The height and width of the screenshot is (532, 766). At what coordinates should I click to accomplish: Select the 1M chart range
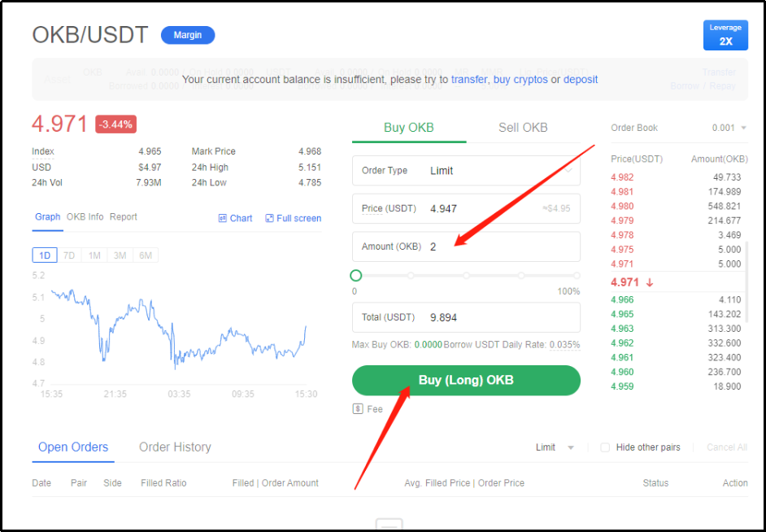coord(94,255)
